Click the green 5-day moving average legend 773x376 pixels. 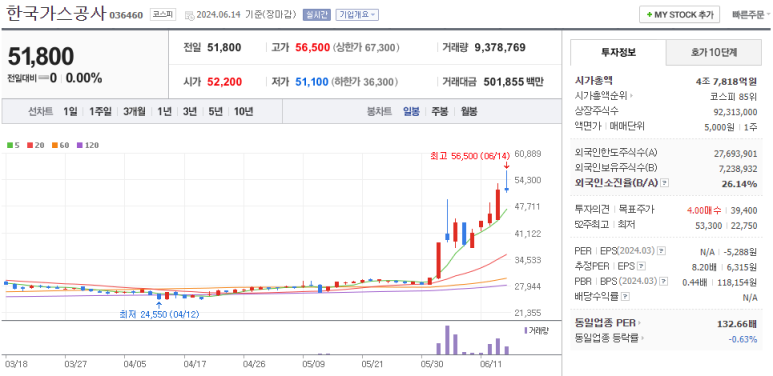pos(13,145)
